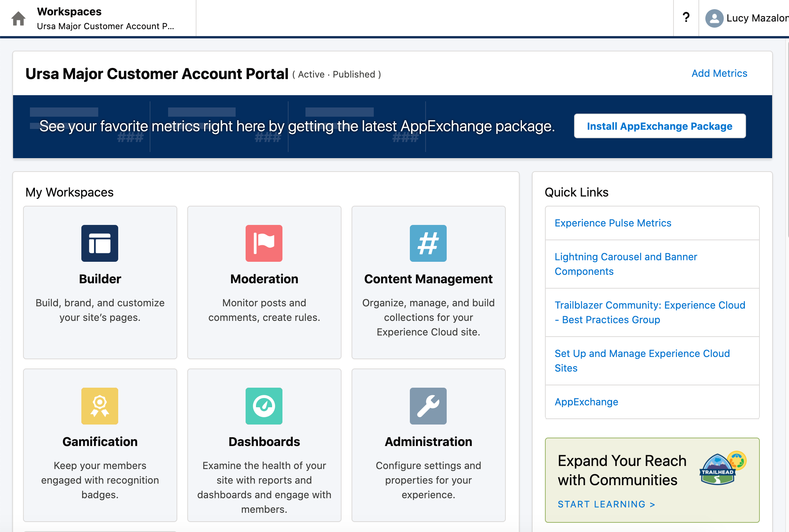Viewport: 789px width, 532px height.
Task: Click the Administration wrench icon
Action: coord(428,406)
